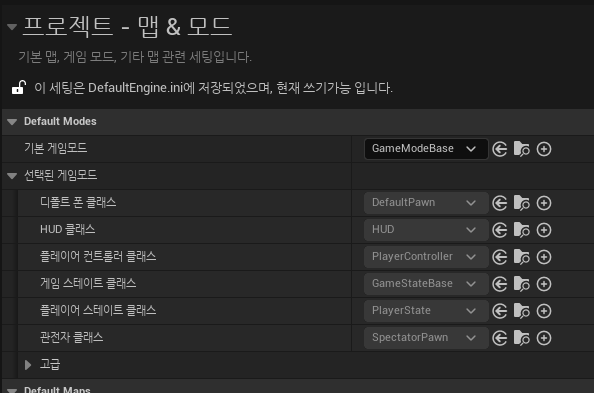This screenshot has height=393, width=594.
Task: Select the 게임 스테이트 클래스 label
Action: (x=88, y=283)
